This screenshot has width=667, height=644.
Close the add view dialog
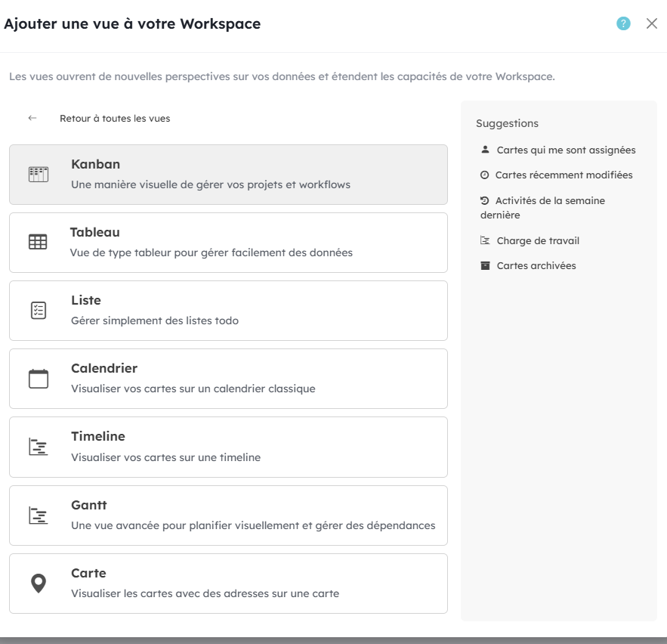tap(652, 23)
